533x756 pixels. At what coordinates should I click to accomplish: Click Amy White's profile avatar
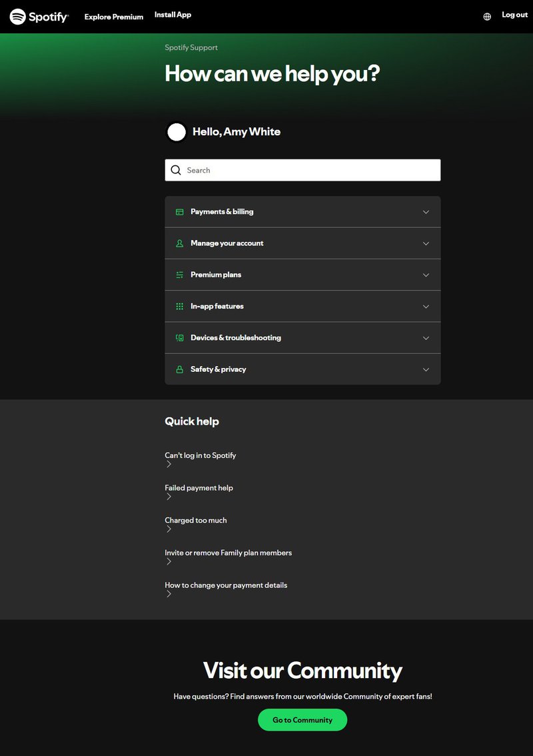click(176, 132)
